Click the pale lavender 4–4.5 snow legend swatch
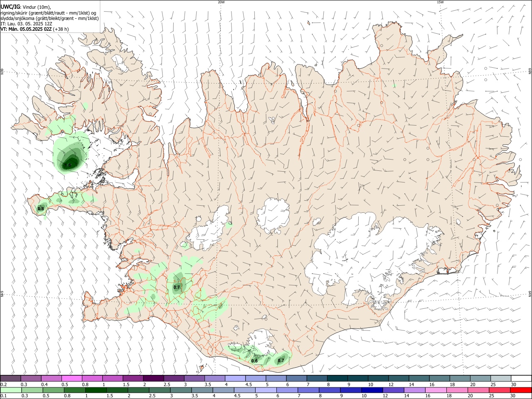Viewport: 532px width, 399px height. click(235, 378)
